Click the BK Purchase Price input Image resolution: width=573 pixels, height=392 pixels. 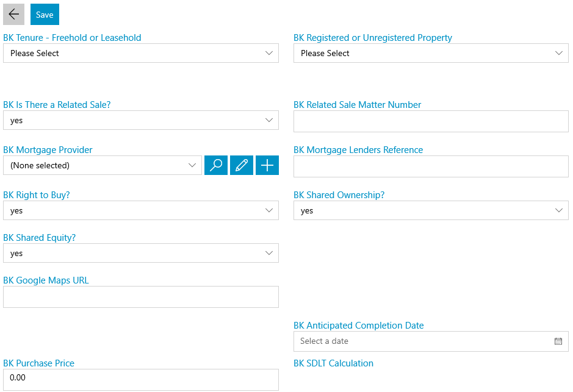coord(141,380)
